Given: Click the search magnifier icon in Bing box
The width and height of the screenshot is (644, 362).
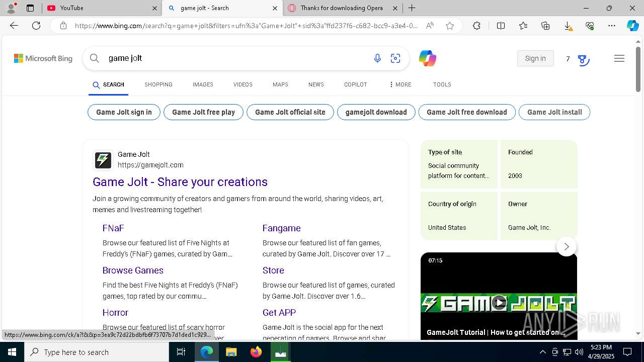Looking at the screenshot, I should point(94,58).
